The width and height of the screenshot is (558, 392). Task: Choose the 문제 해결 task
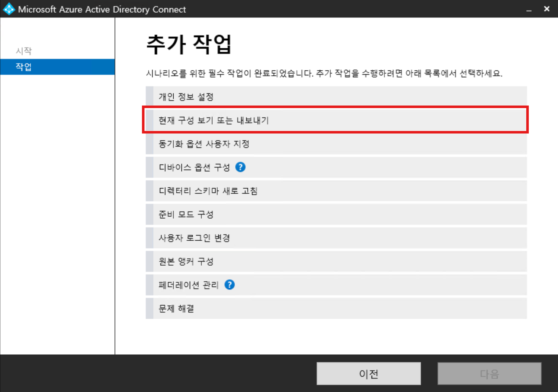pos(336,309)
